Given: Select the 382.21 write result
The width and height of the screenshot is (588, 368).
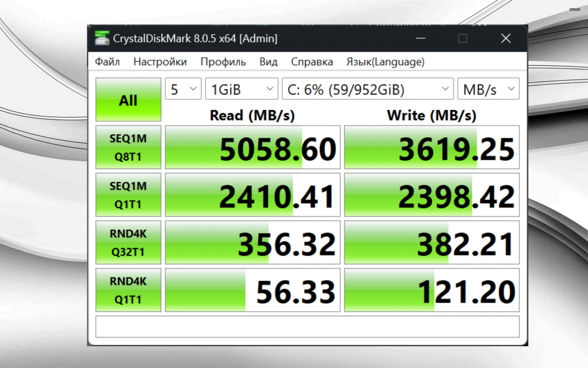Looking at the screenshot, I should click(432, 243).
